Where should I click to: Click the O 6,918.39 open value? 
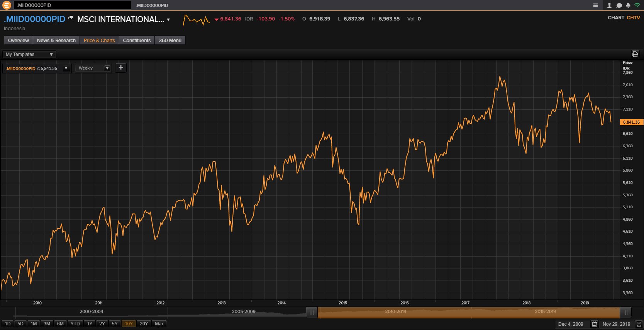click(x=316, y=19)
